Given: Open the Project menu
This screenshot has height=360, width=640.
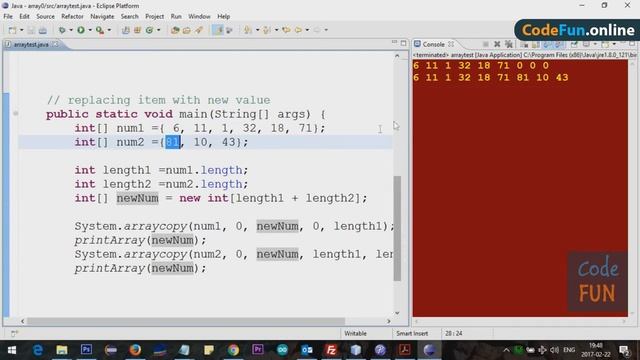Looking at the screenshot, I should coord(154,16).
